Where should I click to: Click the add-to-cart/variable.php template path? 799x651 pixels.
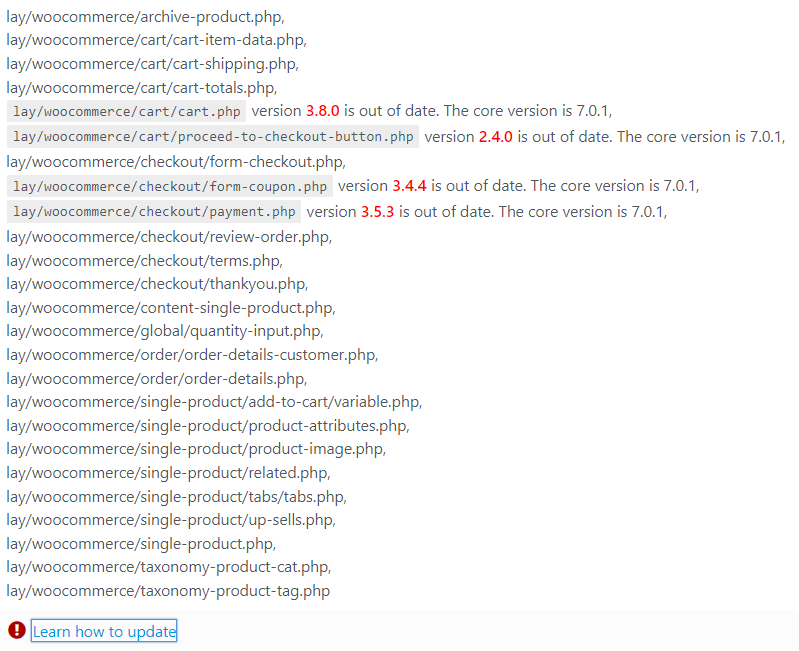coord(214,402)
